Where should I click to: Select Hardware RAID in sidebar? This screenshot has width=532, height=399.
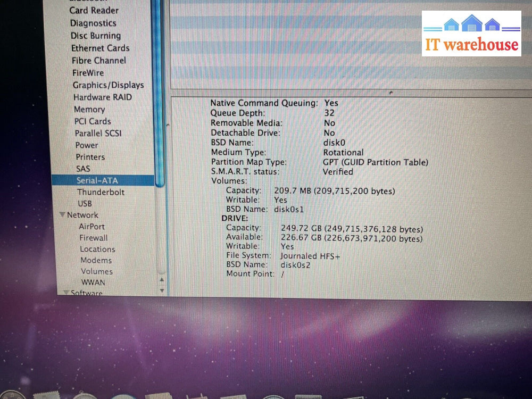tap(102, 97)
